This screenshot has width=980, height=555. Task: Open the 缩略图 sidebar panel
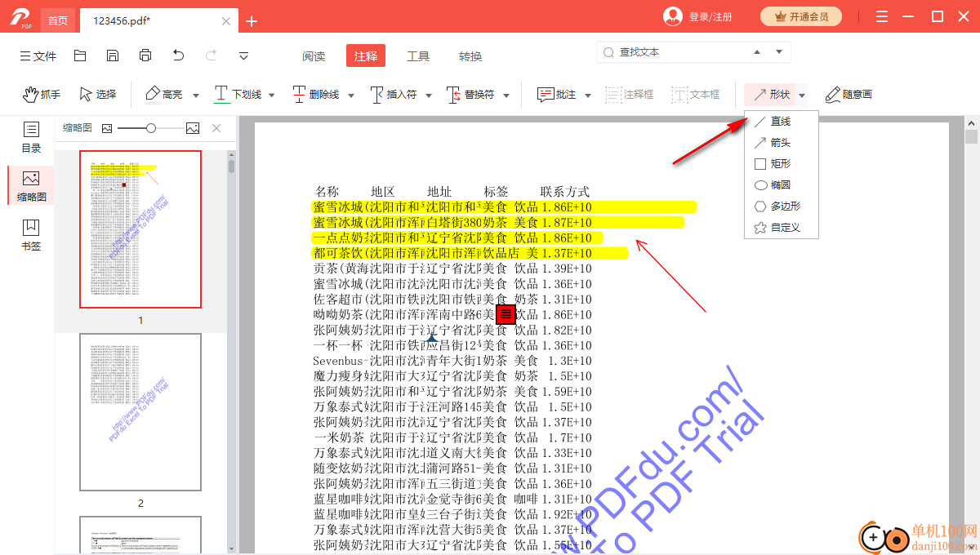31,186
